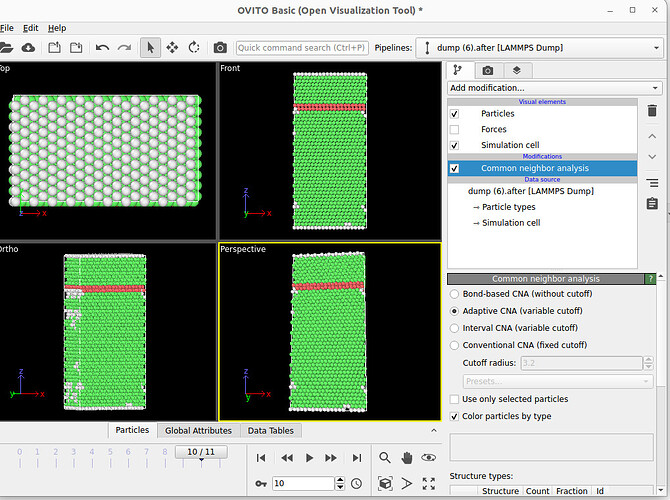Activate the rotate tool
Screen dimensions: 670x500
pyautogui.click(x=194, y=47)
